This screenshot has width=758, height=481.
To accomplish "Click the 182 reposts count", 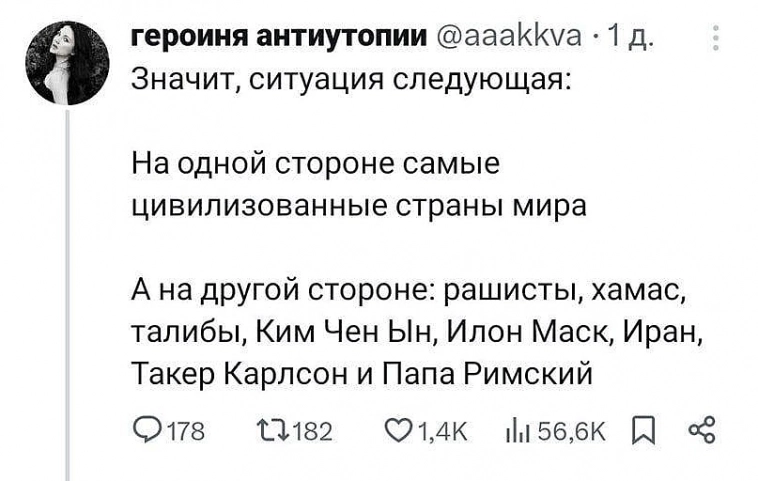I will pos(314,432).
